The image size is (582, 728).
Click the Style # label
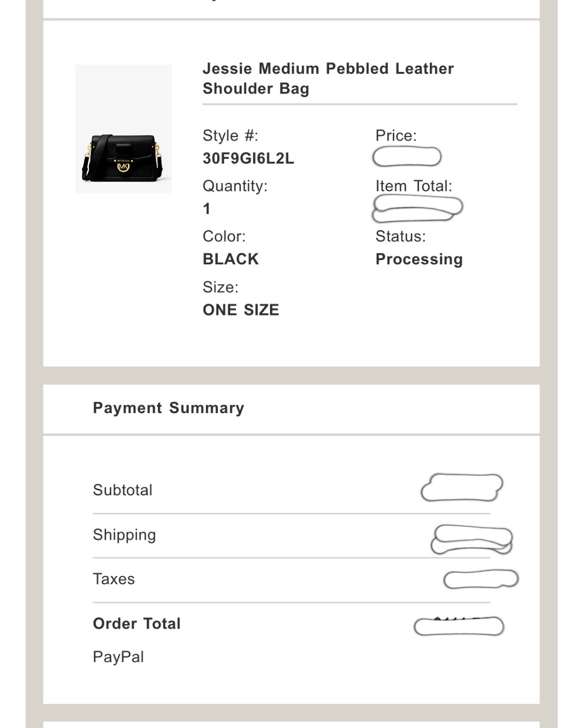click(230, 135)
